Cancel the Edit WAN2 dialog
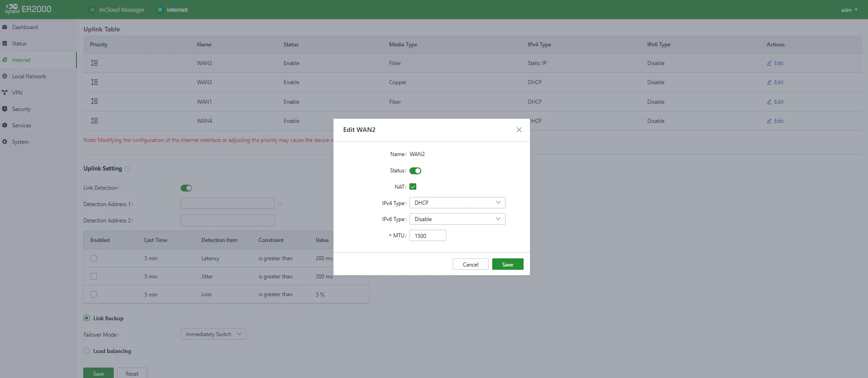This screenshot has width=868, height=378. 470,264
